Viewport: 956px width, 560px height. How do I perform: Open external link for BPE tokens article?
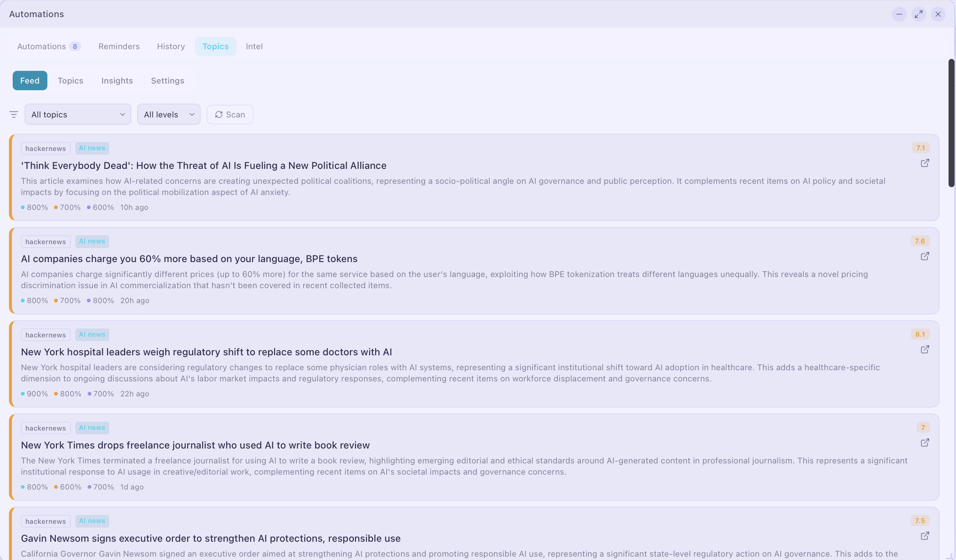pyautogui.click(x=925, y=257)
